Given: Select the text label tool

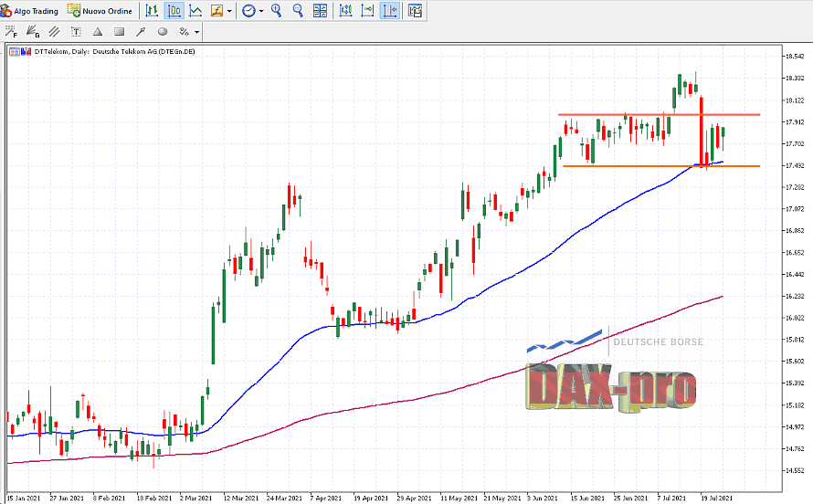Looking at the screenshot, I should pyautogui.click(x=76, y=32).
